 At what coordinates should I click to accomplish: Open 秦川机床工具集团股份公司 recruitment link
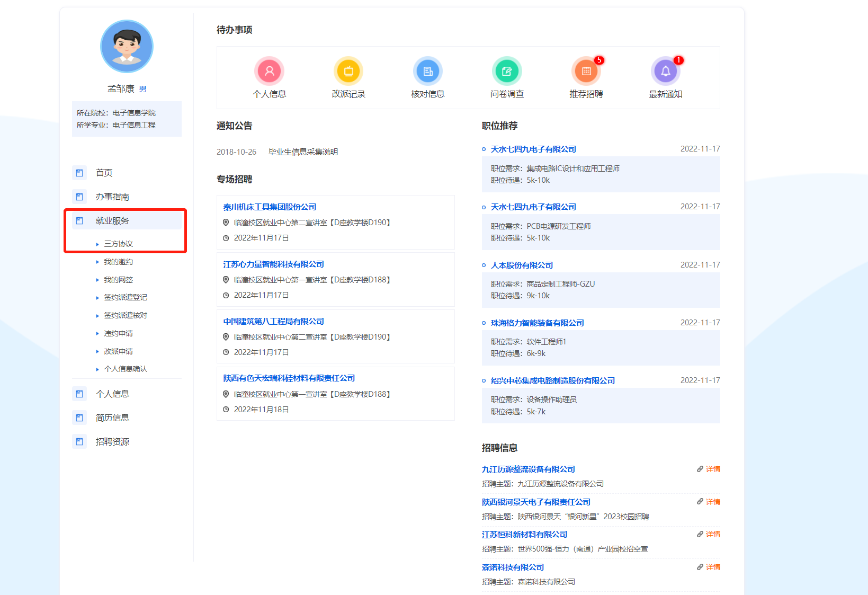pyautogui.click(x=270, y=207)
